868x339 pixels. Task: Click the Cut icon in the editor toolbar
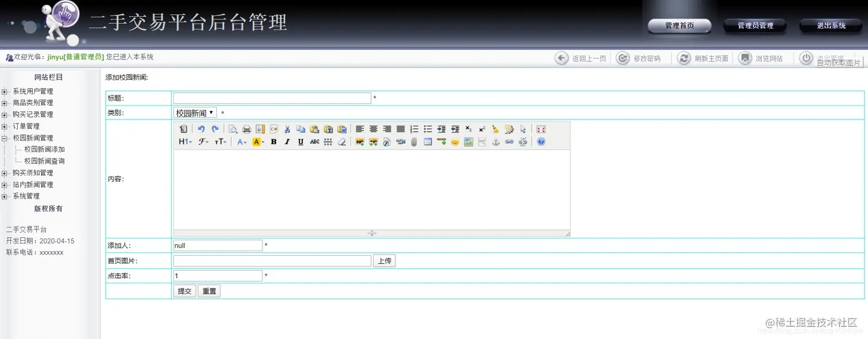click(286, 129)
